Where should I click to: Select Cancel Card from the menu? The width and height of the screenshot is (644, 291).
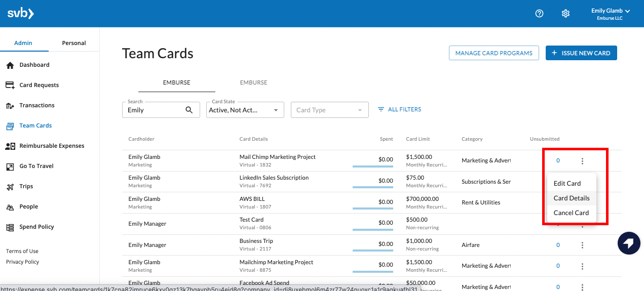point(571,213)
